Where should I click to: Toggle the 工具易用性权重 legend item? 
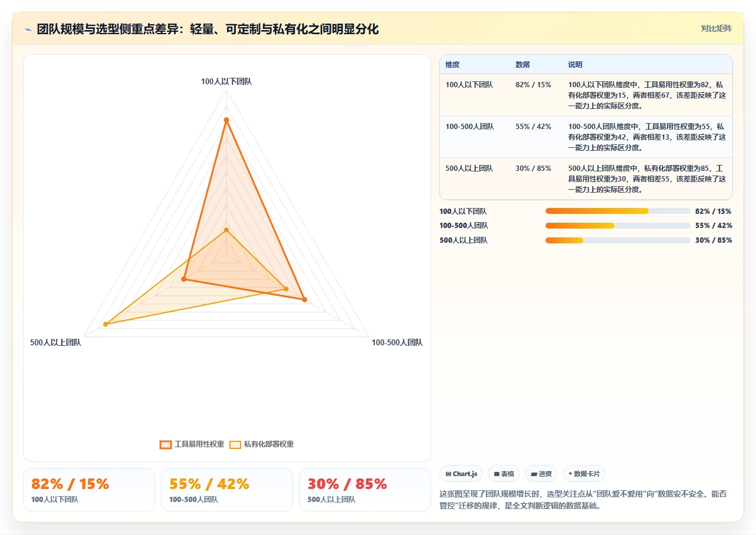coord(192,444)
